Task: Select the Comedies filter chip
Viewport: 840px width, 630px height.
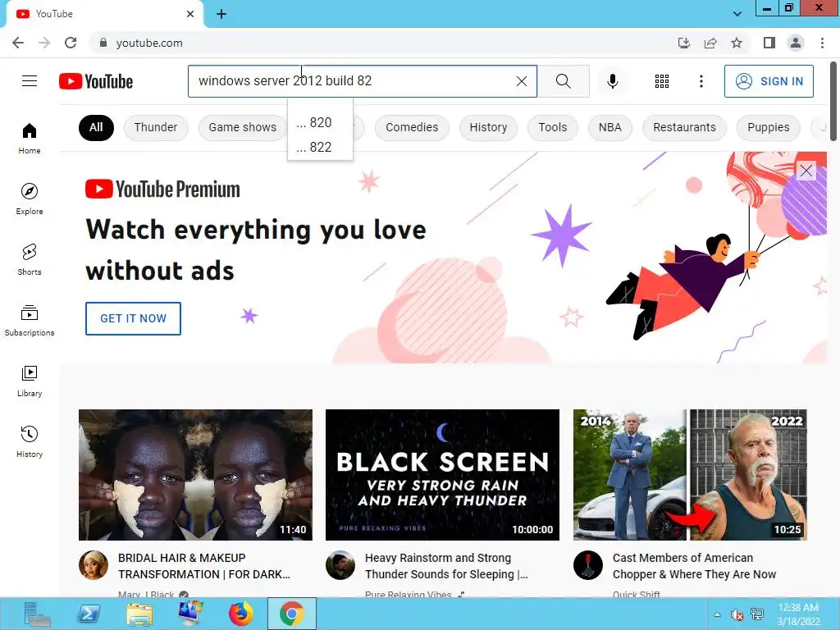Action: click(412, 127)
